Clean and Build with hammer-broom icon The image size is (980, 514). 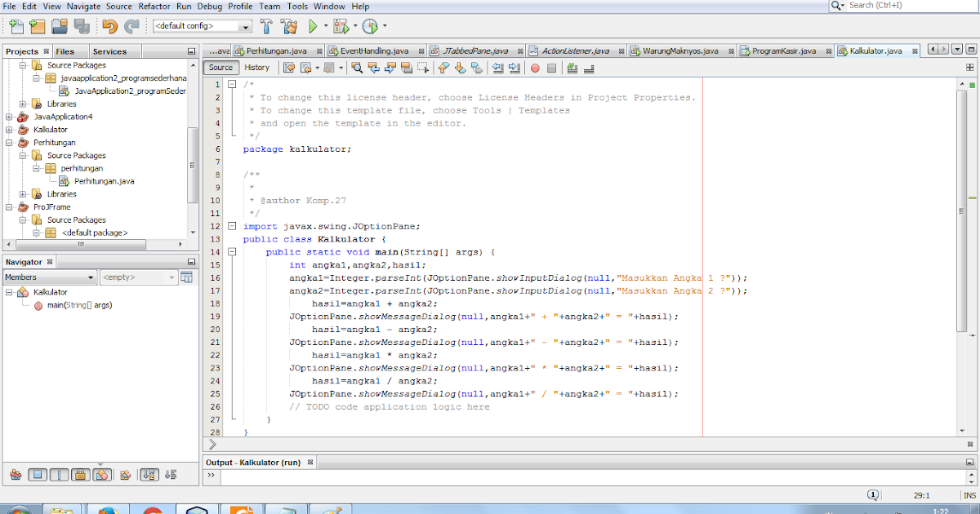tap(290, 26)
